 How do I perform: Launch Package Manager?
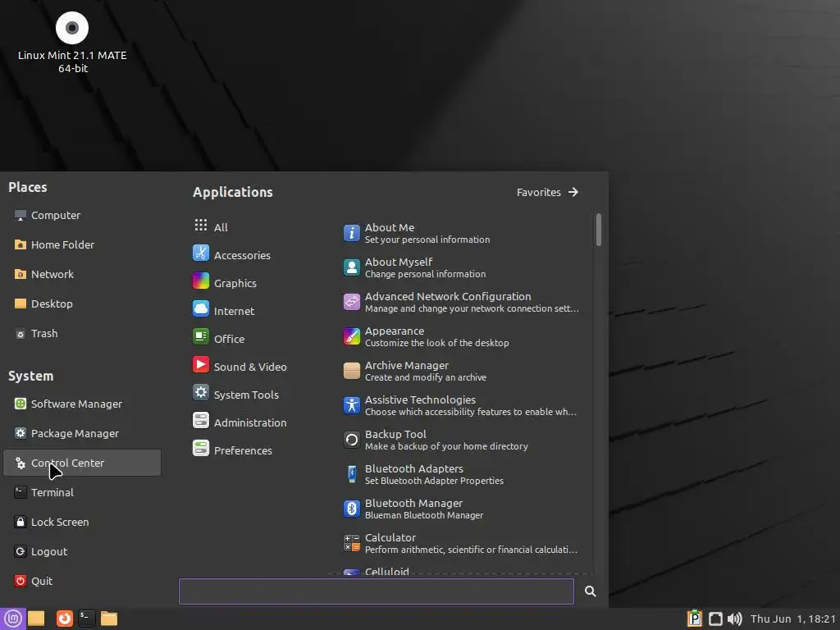(x=82, y=433)
